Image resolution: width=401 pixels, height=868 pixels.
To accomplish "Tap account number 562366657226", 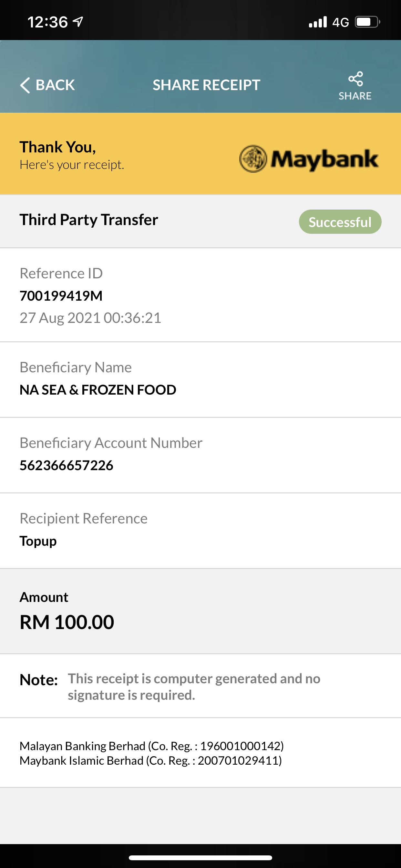I will pyautogui.click(x=67, y=465).
